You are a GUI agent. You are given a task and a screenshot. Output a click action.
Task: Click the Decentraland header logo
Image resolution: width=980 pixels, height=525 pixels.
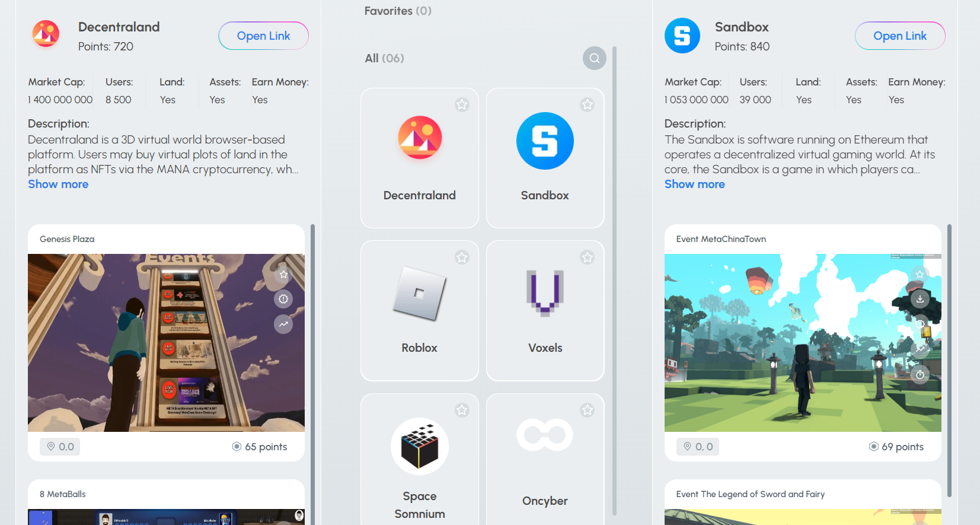[46, 33]
